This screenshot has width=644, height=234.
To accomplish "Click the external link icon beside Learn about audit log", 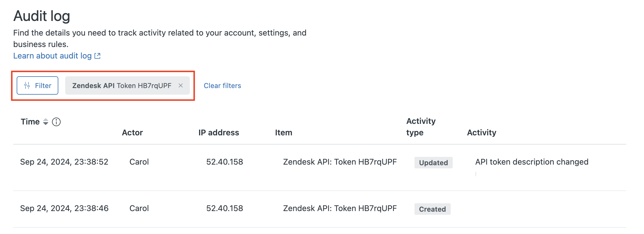I will point(98,56).
